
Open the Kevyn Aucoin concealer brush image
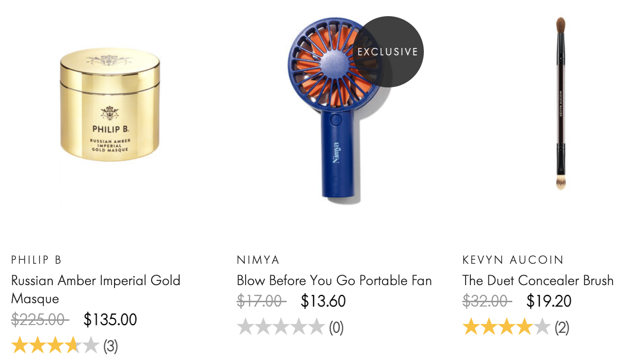[x=561, y=104]
